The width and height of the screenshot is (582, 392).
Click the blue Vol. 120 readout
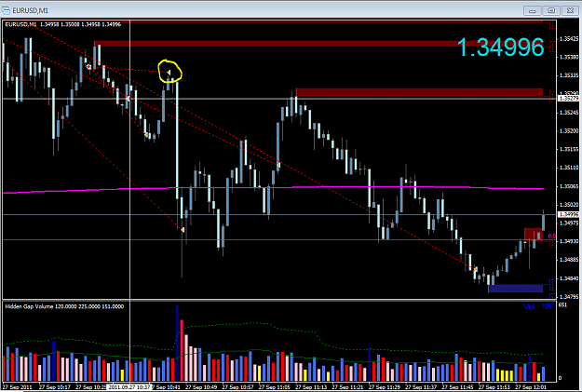[538, 306]
